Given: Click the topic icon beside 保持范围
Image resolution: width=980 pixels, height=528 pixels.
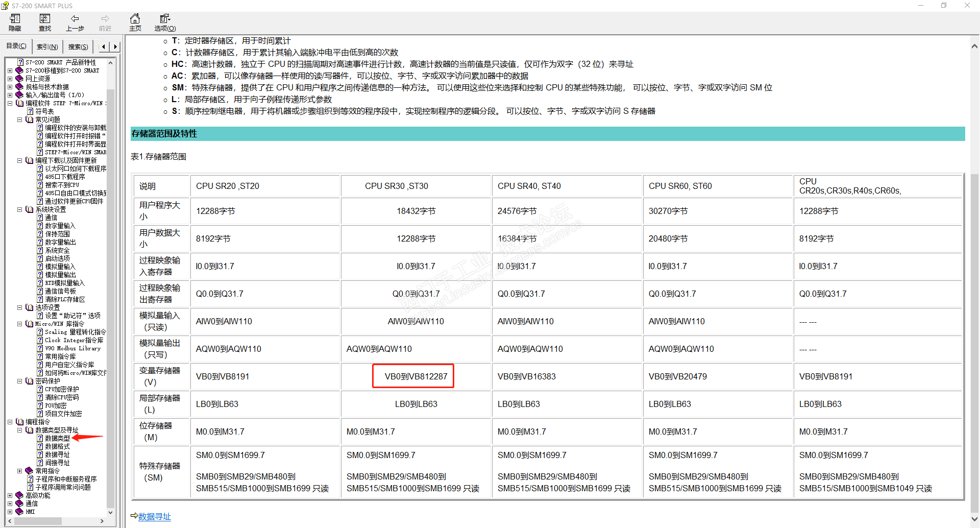Looking at the screenshot, I should click(40, 234).
